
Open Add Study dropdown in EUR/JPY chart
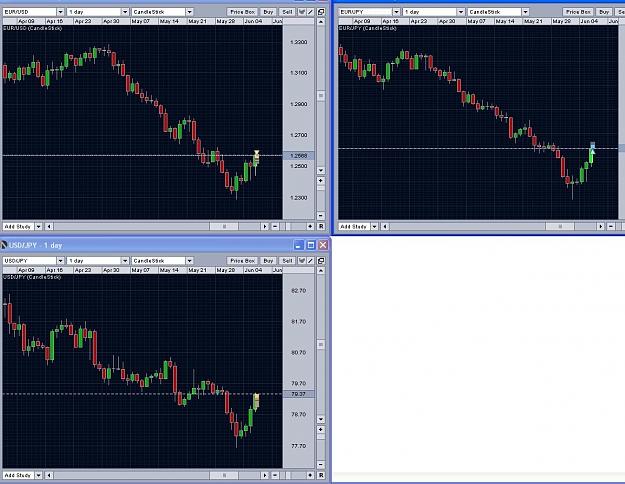click(x=375, y=226)
